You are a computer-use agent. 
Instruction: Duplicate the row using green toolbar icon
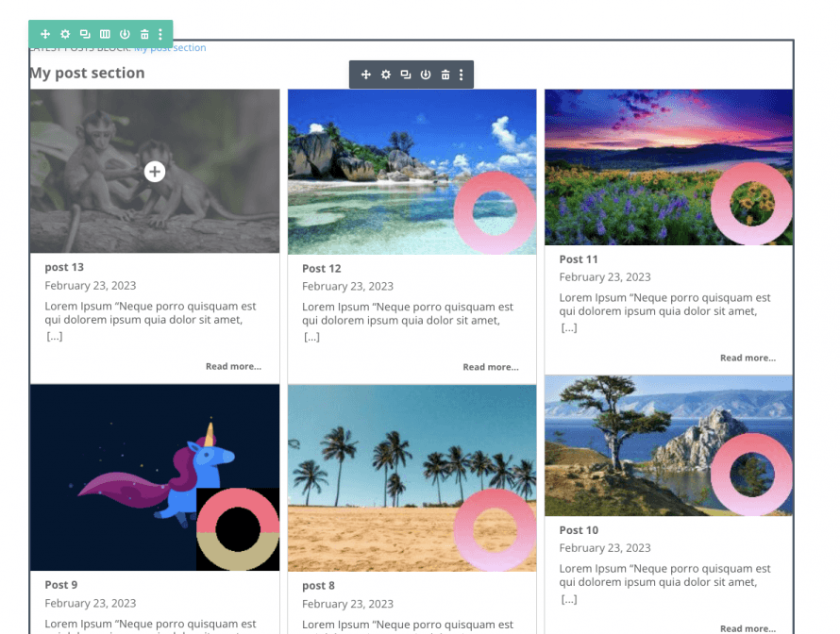pyautogui.click(x=85, y=34)
